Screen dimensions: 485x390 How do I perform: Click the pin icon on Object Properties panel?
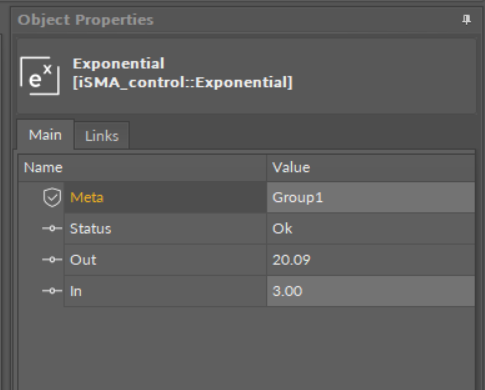(466, 20)
